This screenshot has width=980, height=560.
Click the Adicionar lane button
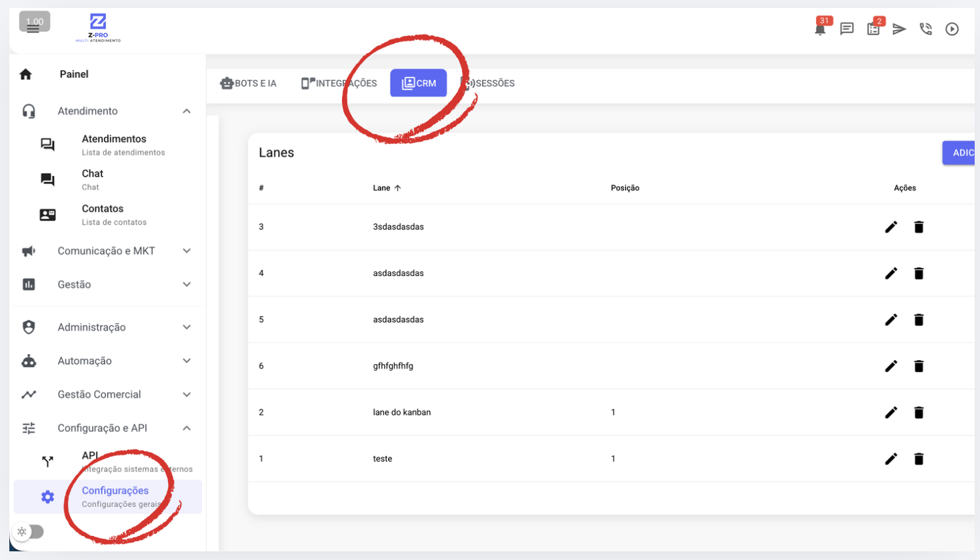(x=960, y=153)
